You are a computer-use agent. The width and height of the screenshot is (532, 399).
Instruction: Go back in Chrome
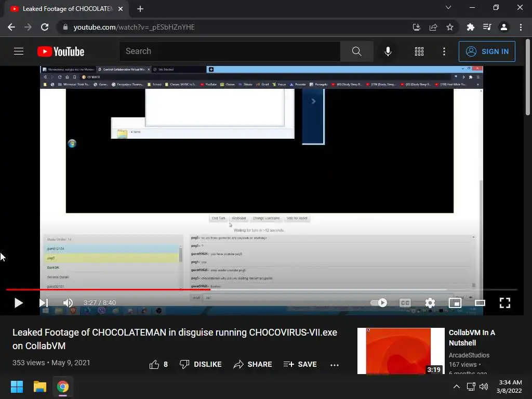click(x=11, y=27)
